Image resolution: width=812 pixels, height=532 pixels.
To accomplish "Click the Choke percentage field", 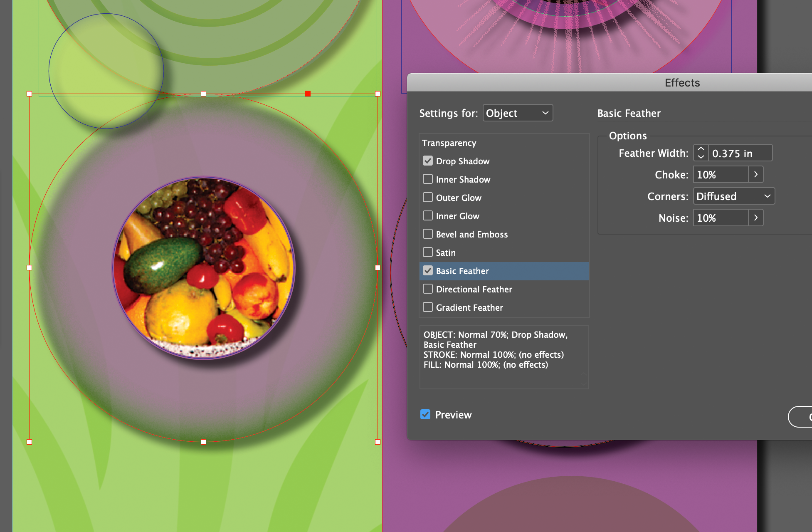I will coord(721,175).
